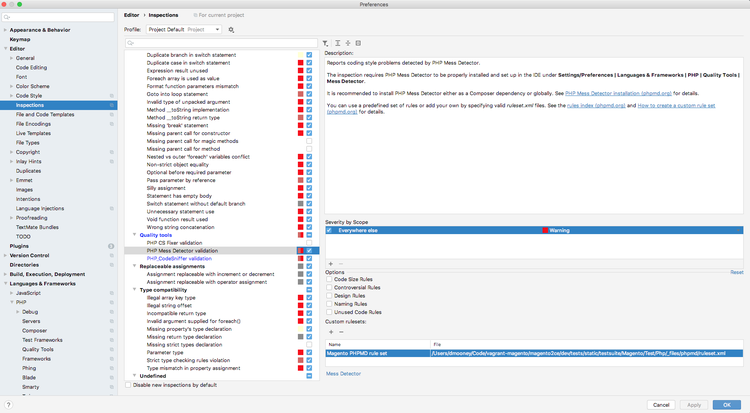Image resolution: width=750 pixels, height=413 pixels.
Task: Click the project-level icon beside Copyright
Action: [111, 152]
